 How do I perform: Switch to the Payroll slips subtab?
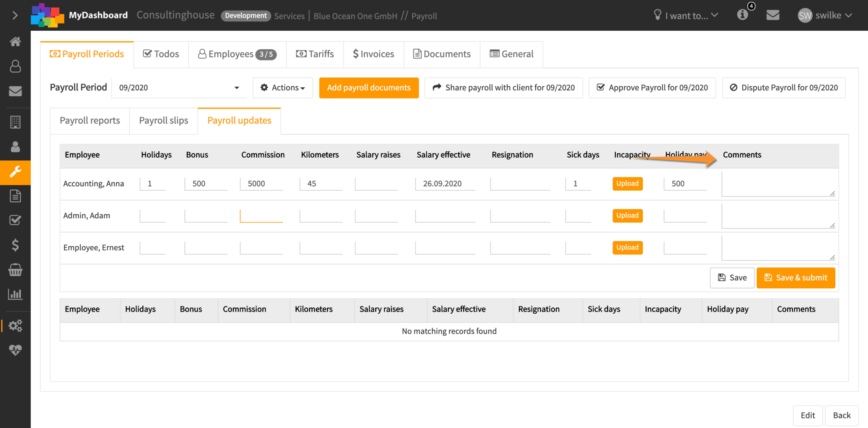[x=164, y=121]
